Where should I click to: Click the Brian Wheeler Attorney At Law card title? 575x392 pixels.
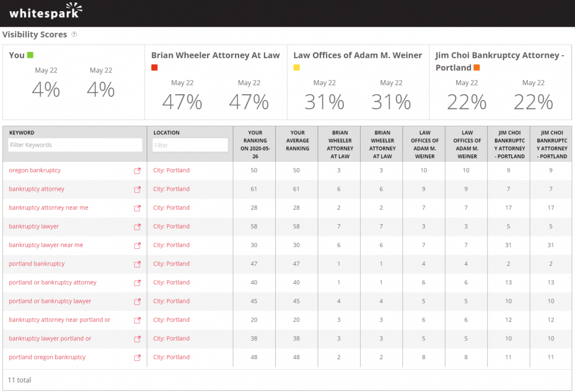click(x=215, y=55)
